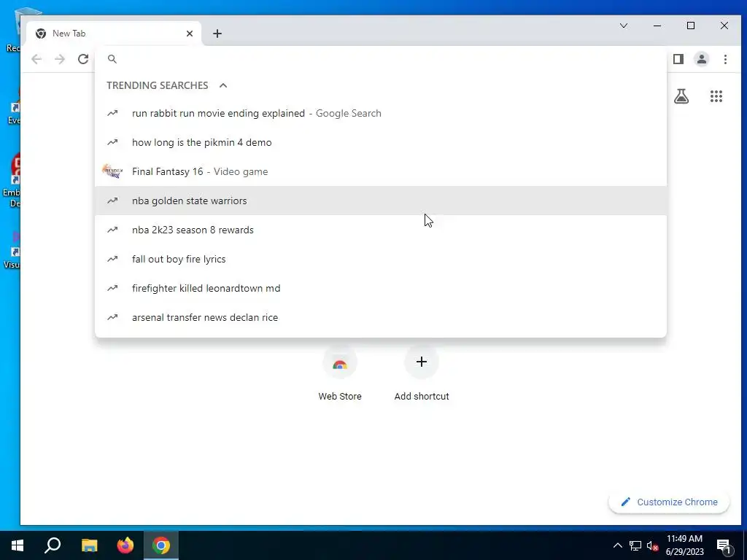Image resolution: width=747 pixels, height=560 pixels.
Task: Open a new tab with the plus button
Action: [217, 34]
